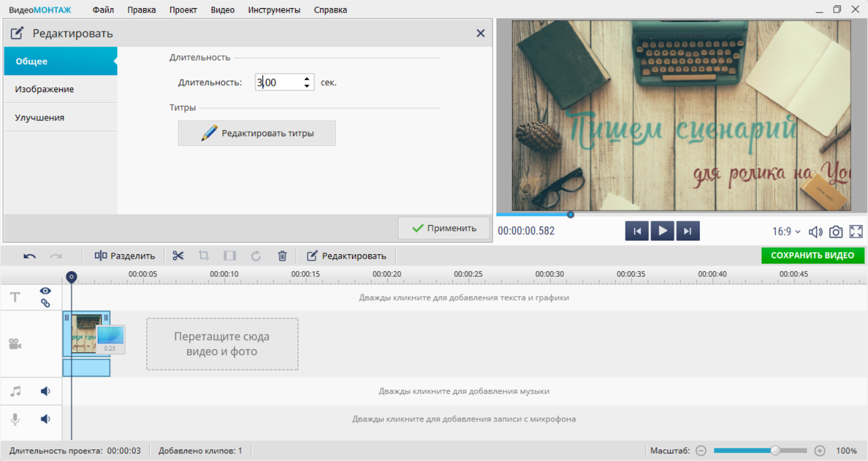
Task: Mute the microphone track speaker
Action: (x=46, y=419)
